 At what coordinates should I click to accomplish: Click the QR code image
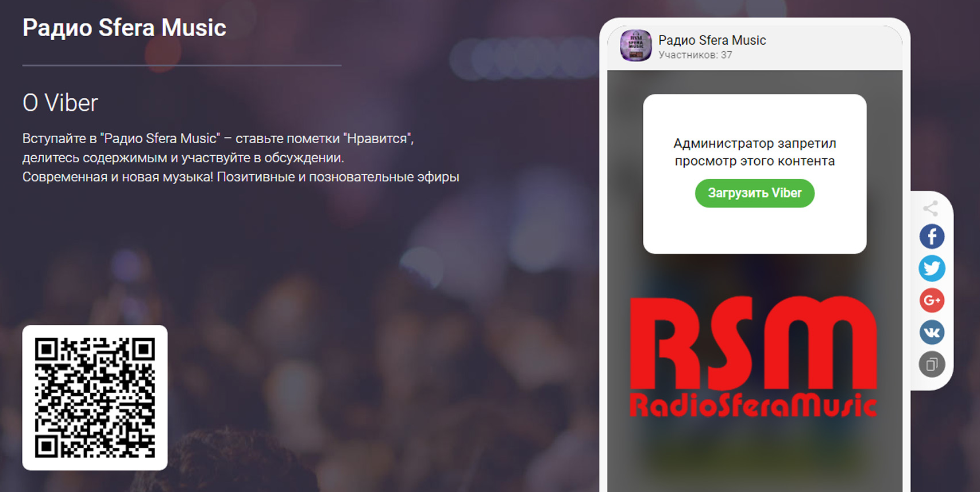95,398
